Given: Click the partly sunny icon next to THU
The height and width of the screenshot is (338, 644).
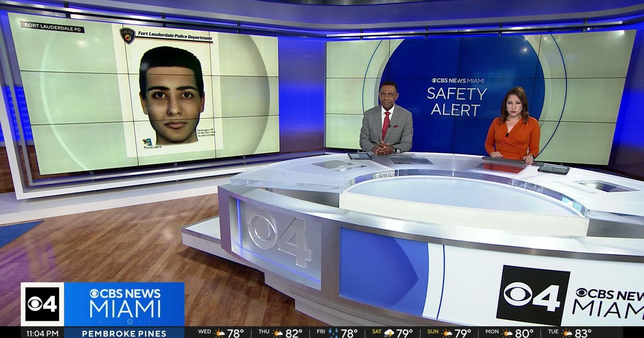Looking at the screenshot, I should coord(279,333).
